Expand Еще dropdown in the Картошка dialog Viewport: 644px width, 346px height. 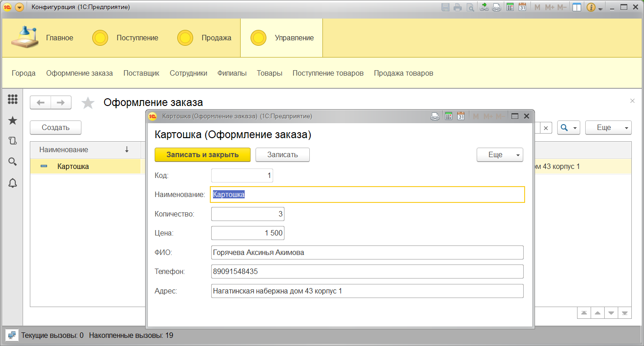[500, 155]
